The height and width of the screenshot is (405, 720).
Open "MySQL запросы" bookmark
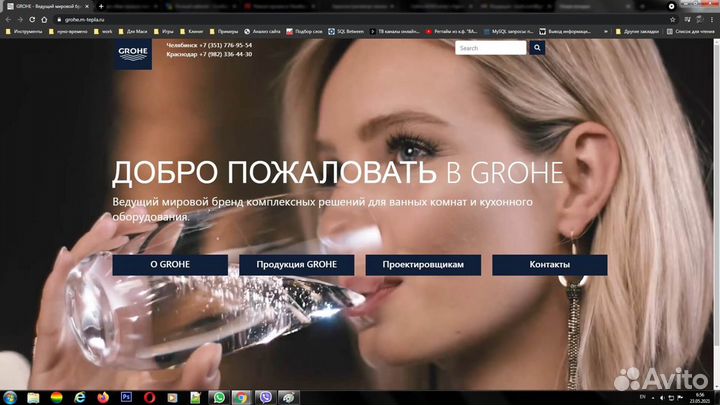coord(508,32)
